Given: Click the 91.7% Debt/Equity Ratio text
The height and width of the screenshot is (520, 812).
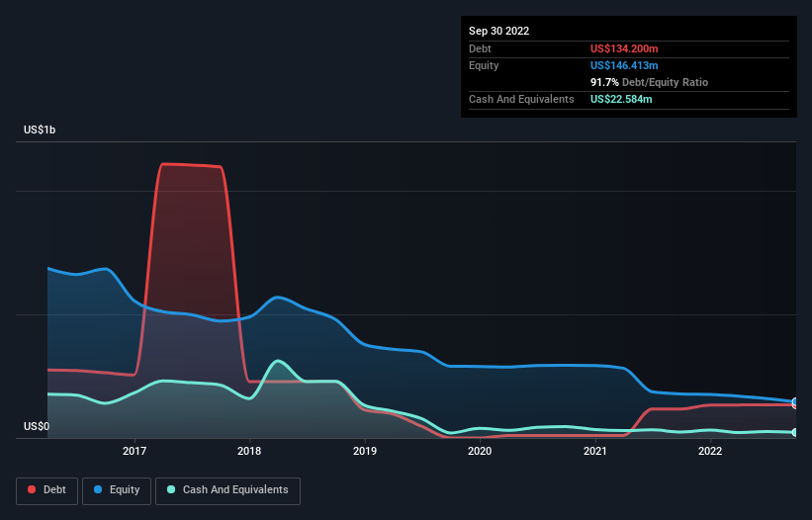Looking at the screenshot, I should (649, 82).
